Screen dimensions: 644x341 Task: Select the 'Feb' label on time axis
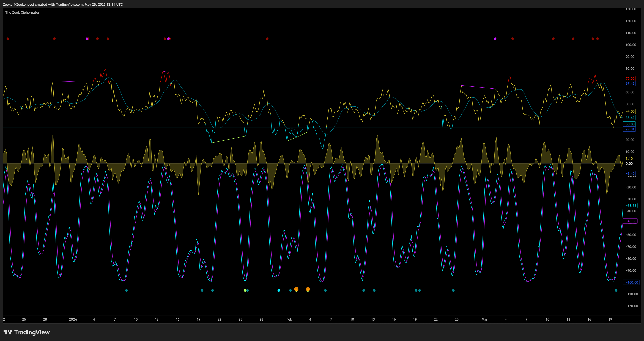[x=289, y=319]
